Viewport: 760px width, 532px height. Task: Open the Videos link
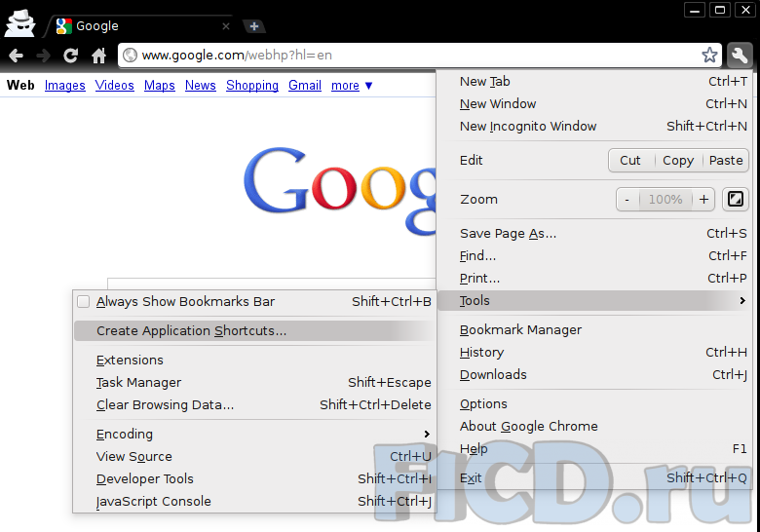click(114, 86)
